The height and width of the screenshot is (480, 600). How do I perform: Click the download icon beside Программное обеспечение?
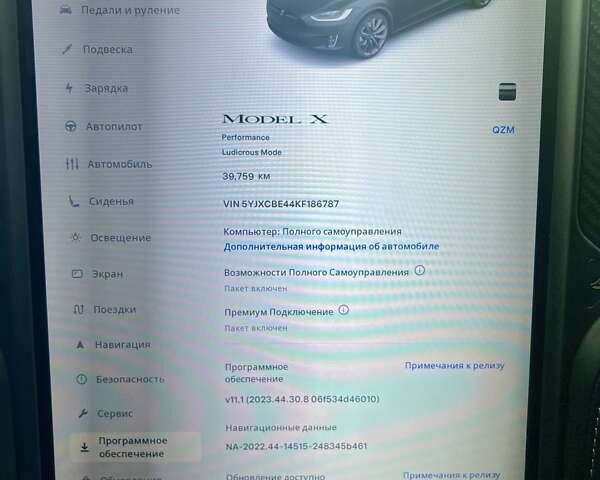point(84,447)
